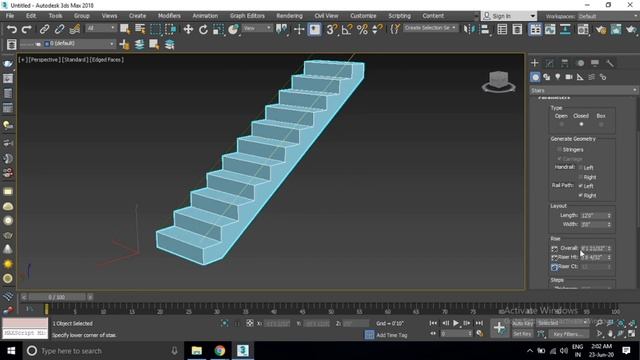Open Select by Name list
Image resolution: width=640 pixels, height=360 pixels.
coord(140,29)
